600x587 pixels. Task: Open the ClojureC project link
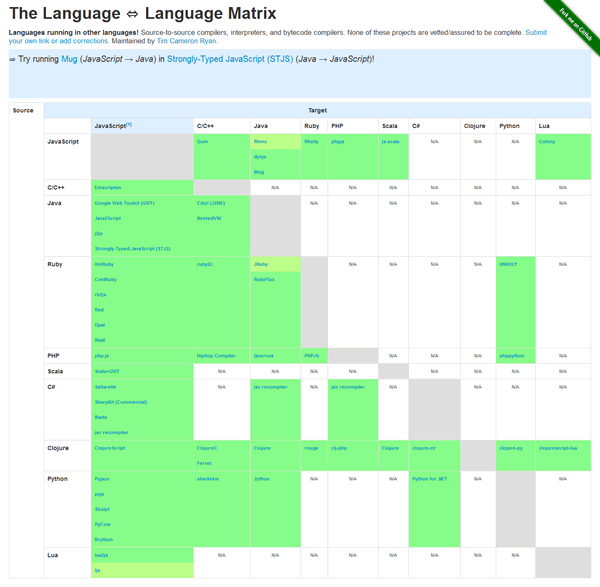click(207, 448)
